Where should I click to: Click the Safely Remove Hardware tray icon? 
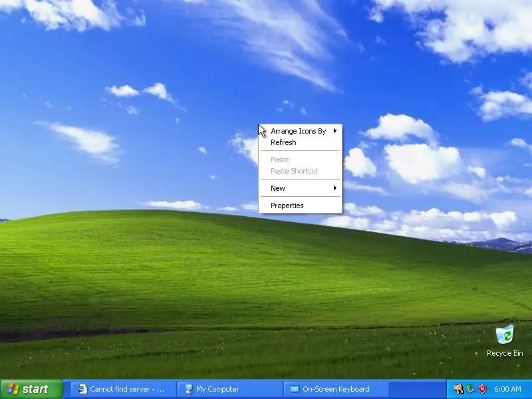point(470,389)
